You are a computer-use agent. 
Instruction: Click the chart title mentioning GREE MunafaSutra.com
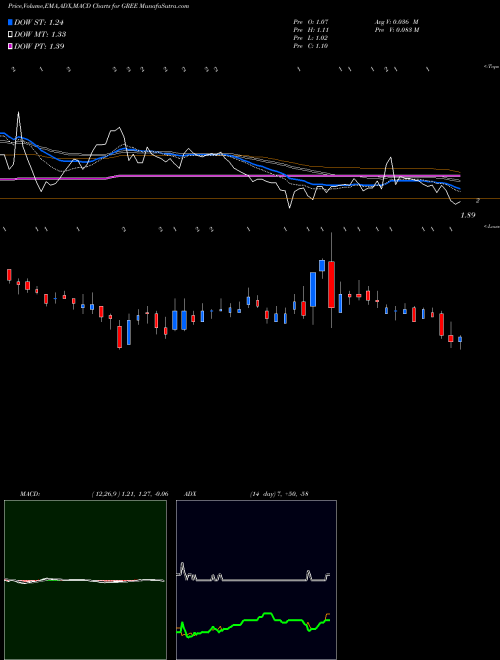click(98, 6)
